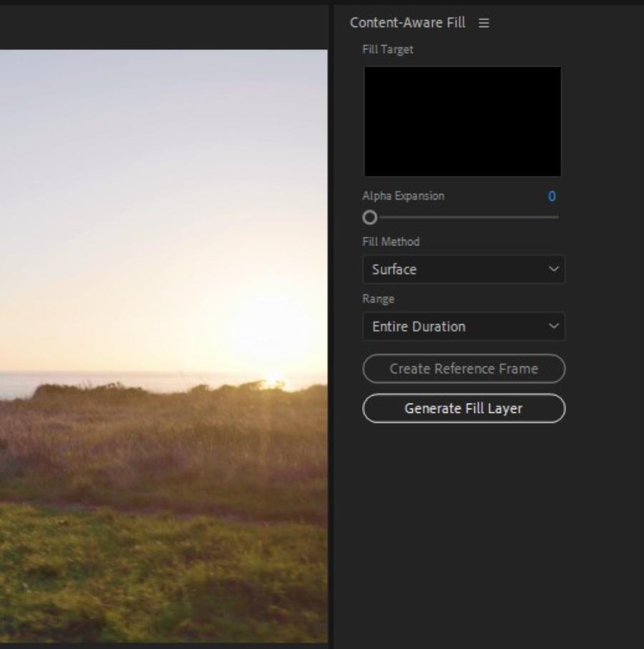Open the Content-Aware Fill panel menu icon
644x649 pixels.
coord(484,23)
